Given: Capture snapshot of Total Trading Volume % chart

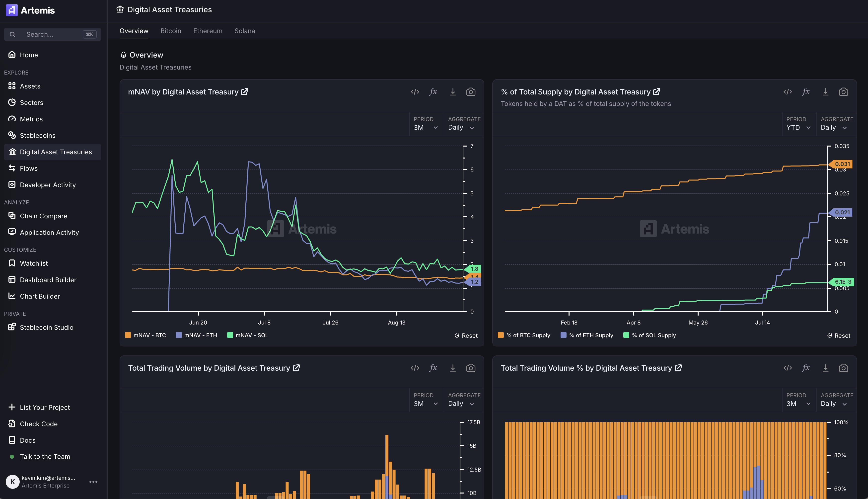Looking at the screenshot, I should coord(843,368).
